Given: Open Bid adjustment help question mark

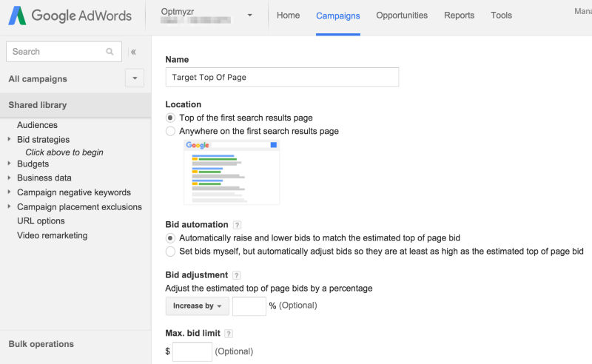Looking at the screenshot, I should tap(236, 275).
